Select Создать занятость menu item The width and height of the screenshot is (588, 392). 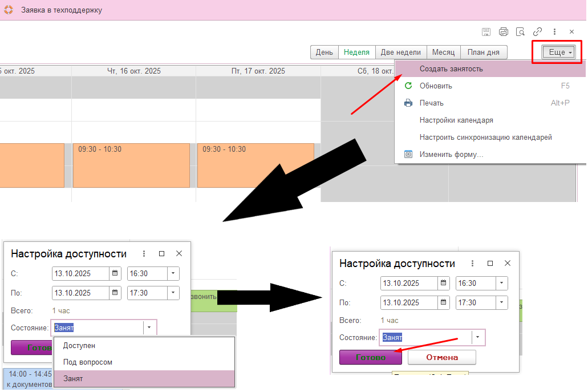451,69
